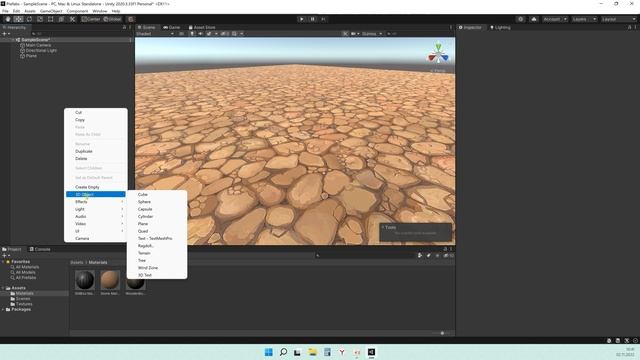Switch to the Console tab

pyautogui.click(x=40, y=249)
